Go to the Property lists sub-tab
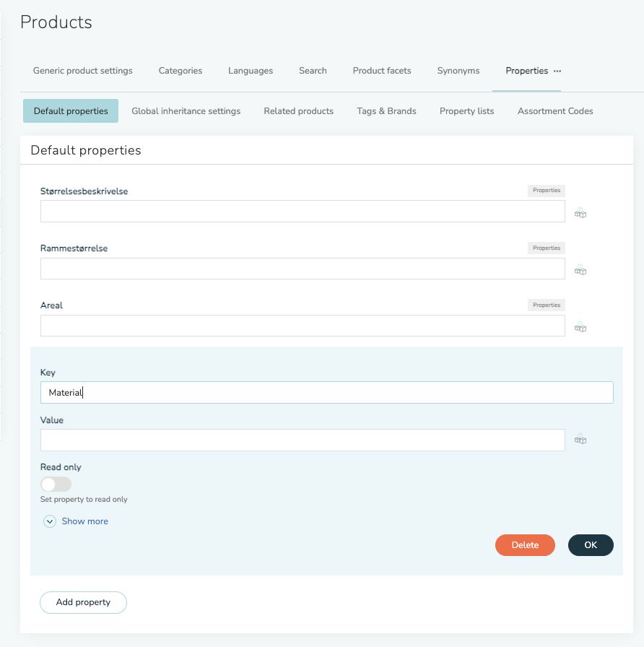 (466, 111)
